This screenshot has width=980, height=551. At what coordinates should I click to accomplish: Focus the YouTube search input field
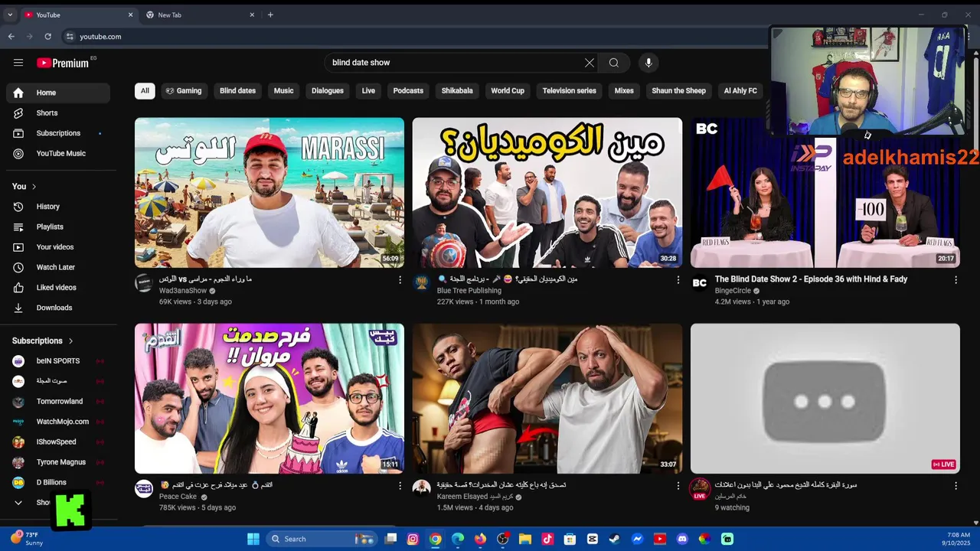point(456,63)
